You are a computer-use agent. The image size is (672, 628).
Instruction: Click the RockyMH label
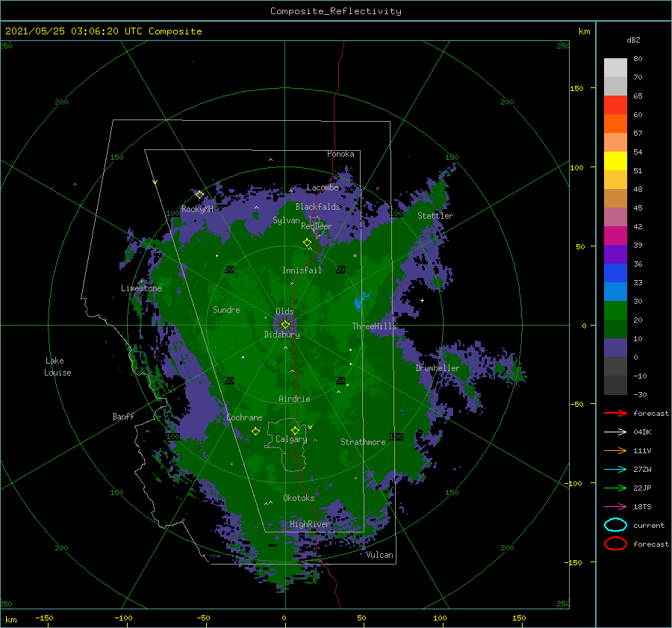coord(197,209)
